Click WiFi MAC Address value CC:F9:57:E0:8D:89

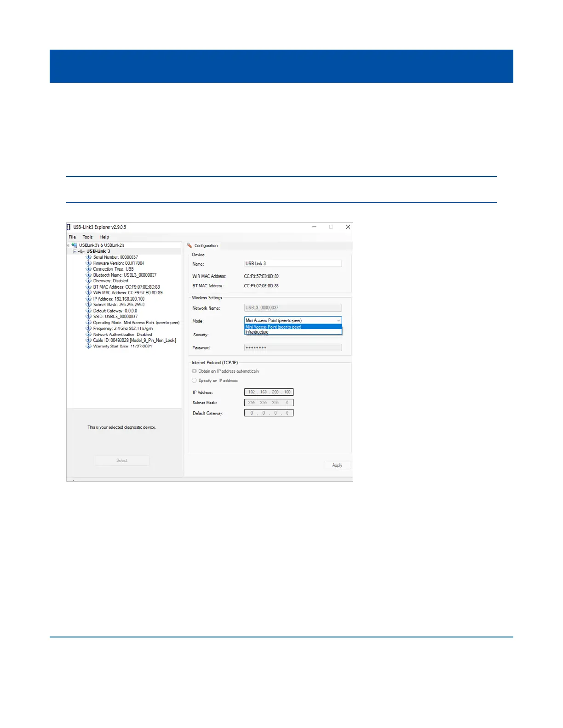click(x=261, y=276)
